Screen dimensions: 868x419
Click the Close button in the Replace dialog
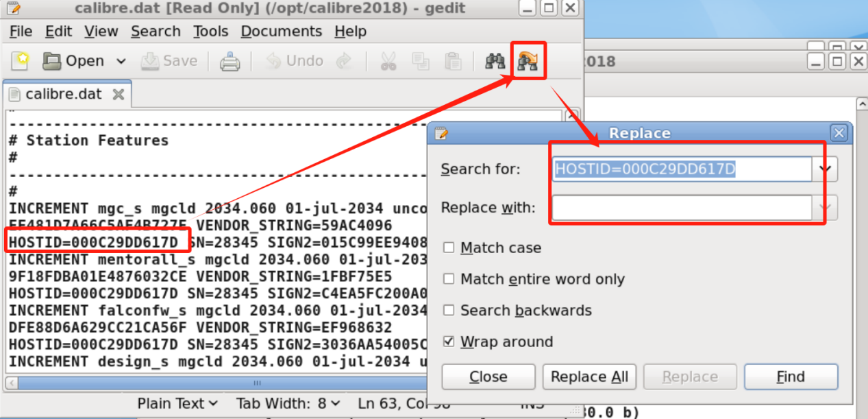(488, 376)
